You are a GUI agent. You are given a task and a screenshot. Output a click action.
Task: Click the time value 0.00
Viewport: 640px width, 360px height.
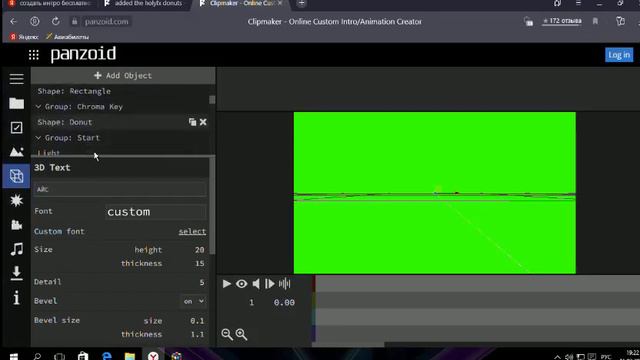point(284,302)
